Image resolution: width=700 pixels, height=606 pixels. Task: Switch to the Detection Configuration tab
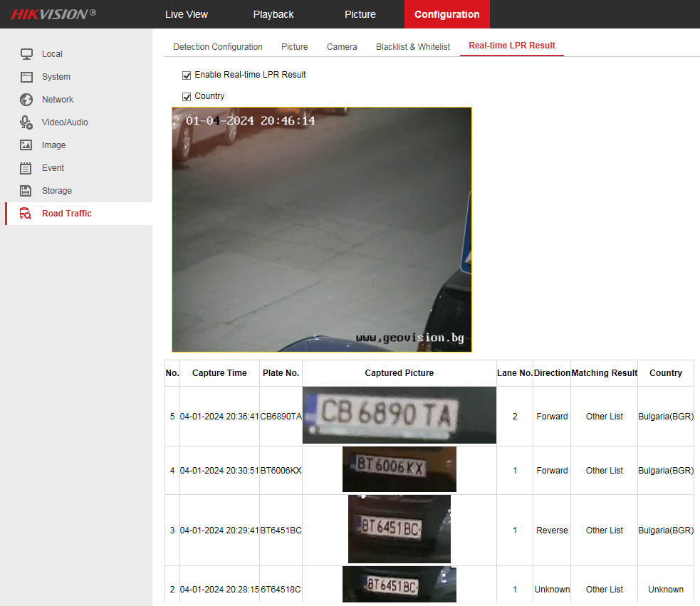click(x=218, y=47)
